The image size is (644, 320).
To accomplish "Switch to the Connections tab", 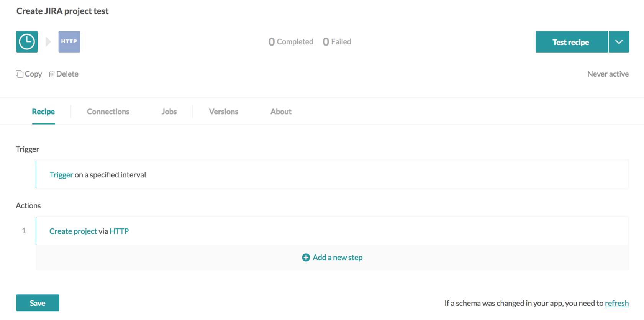I will 108,112.
